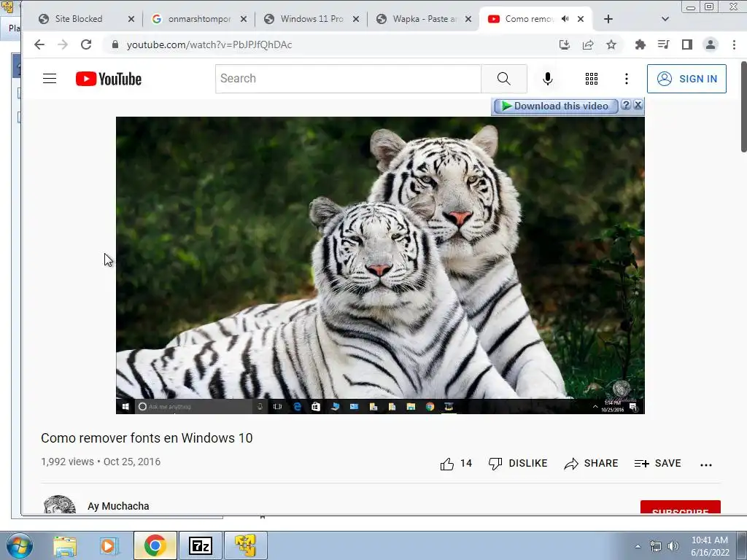Image resolution: width=747 pixels, height=560 pixels.
Task: Open 7-Zip from the taskbar
Action: [x=200, y=545]
